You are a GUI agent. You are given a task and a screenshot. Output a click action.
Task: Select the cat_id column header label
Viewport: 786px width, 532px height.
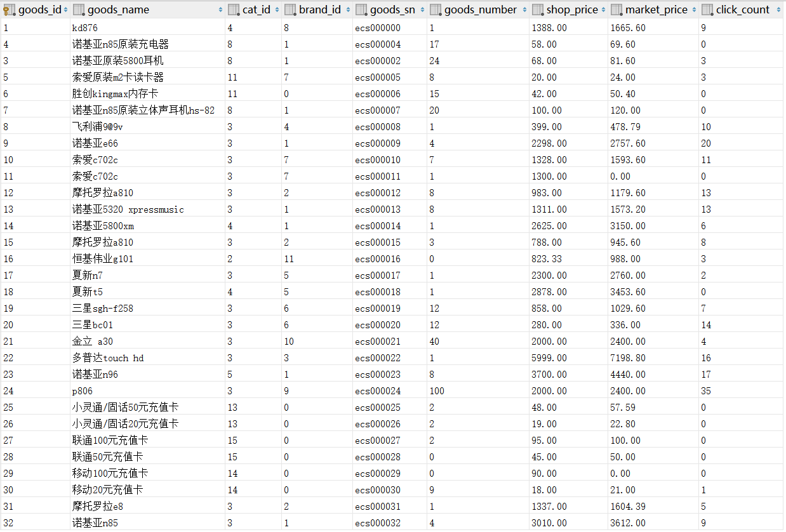(x=256, y=10)
